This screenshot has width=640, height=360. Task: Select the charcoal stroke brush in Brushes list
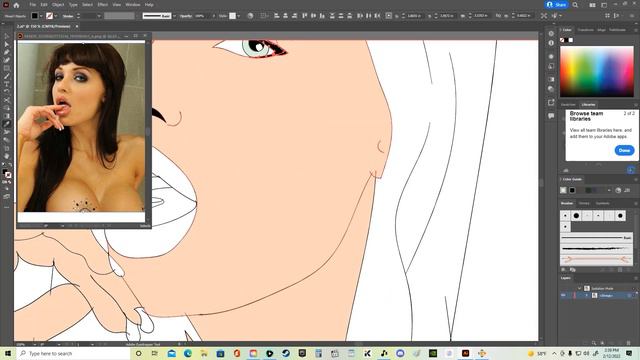596,248
